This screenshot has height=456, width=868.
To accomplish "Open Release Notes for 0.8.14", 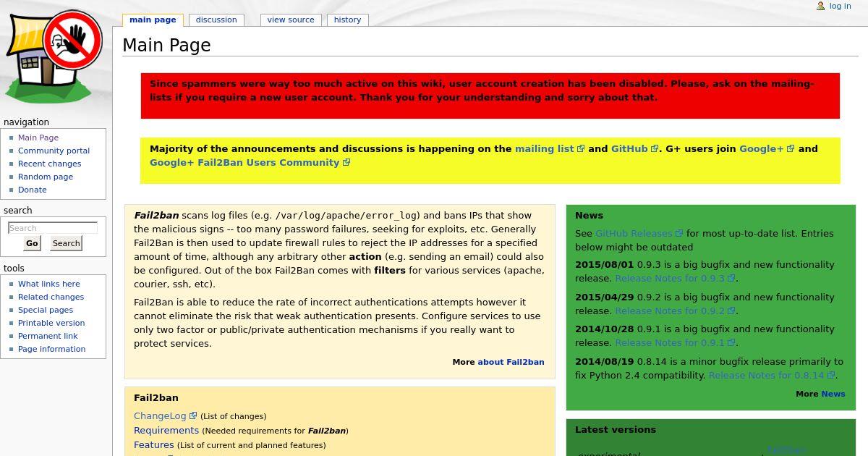I will pyautogui.click(x=767, y=375).
